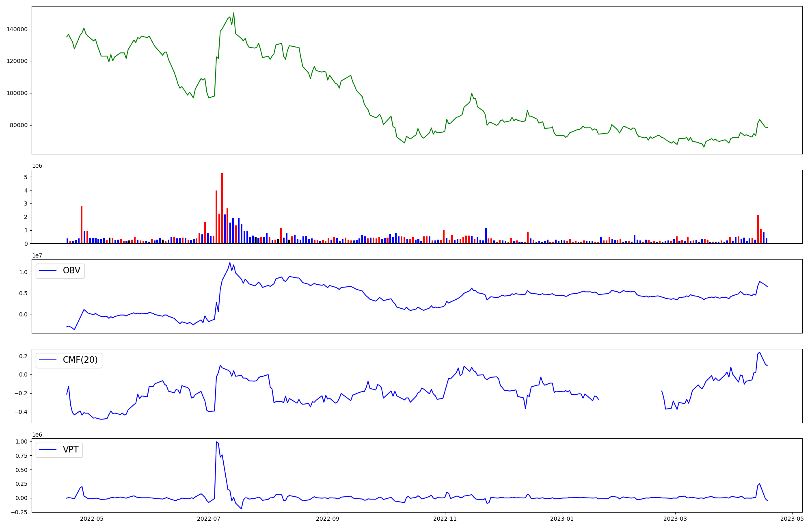The height and width of the screenshot is (528, 812).
Task: Click the 0.2 tick on CMF axis
Action: pyautogui.click(x=23, y=356)
